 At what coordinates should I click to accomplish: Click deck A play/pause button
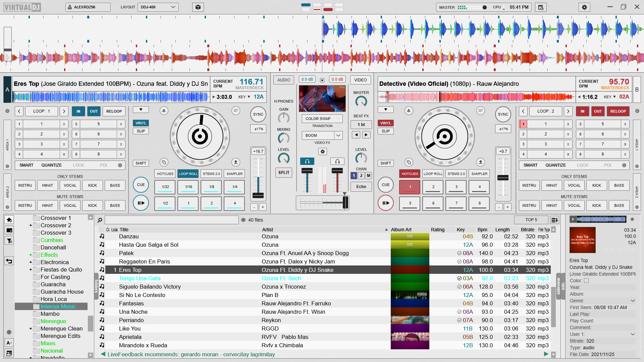click(x=141, y=203)
